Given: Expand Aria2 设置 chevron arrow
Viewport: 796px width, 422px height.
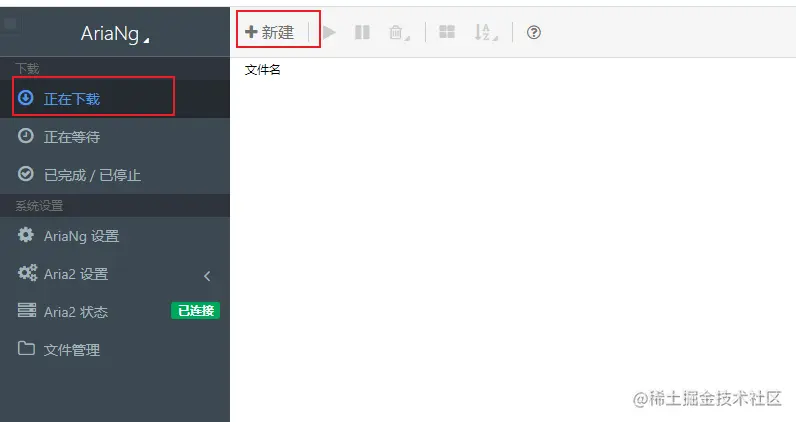Looking at the screenshot, I should [x=207, y=276].
